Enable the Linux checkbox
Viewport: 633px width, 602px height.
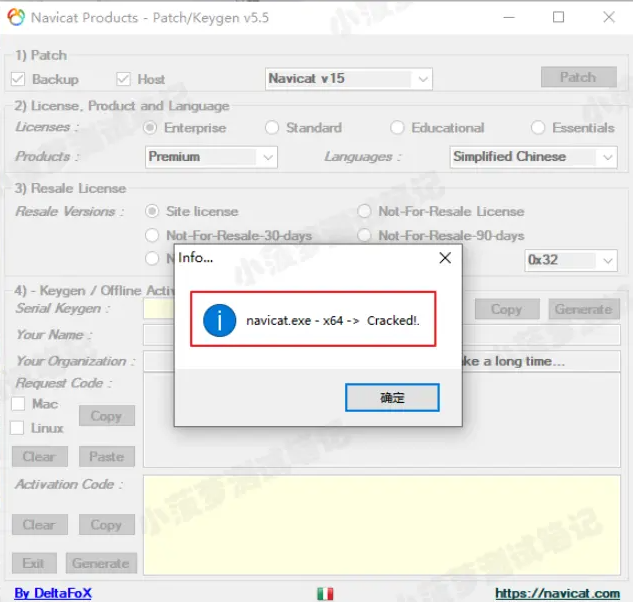point(18,428)
